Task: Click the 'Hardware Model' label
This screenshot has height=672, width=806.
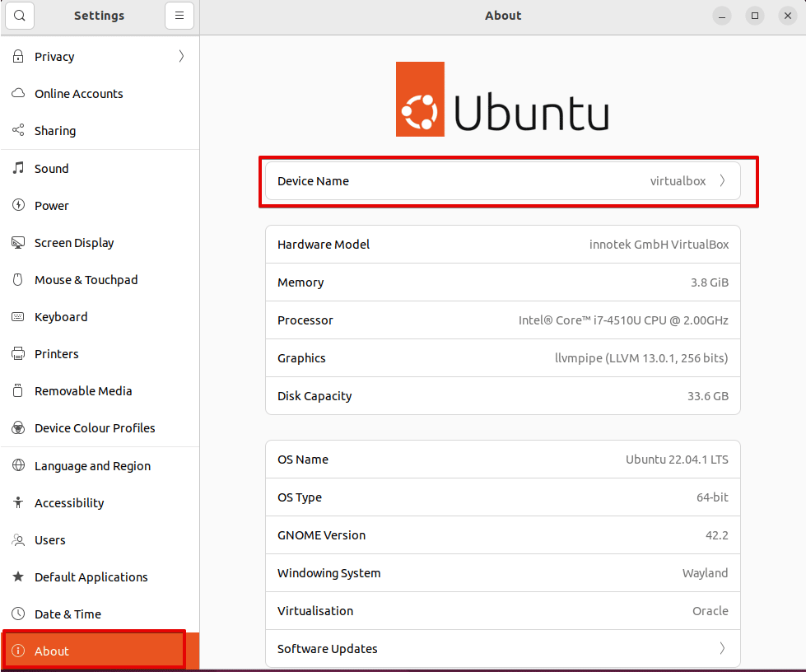Action: (324, 245)
